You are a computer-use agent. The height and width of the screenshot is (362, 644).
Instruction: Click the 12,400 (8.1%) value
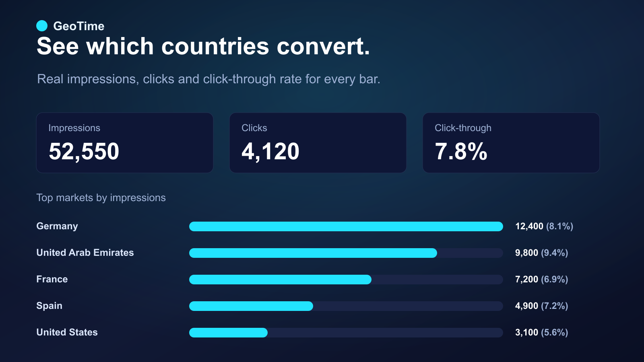(544, 226)
